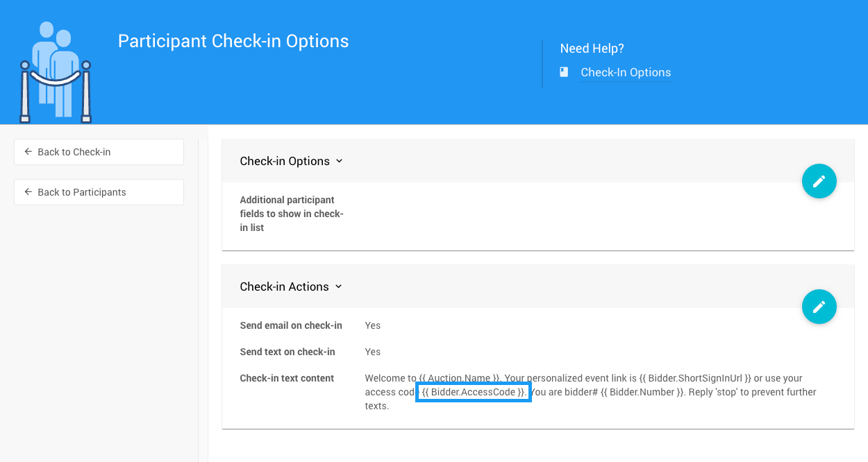Click the Check-in Actions section title

[284, 286]
